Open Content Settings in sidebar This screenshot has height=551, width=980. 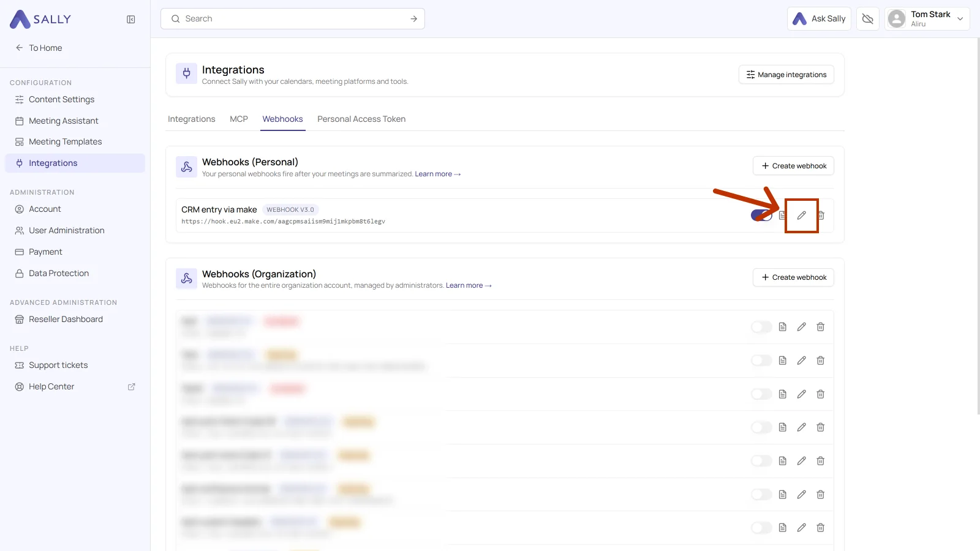click(x=75, y=100)
